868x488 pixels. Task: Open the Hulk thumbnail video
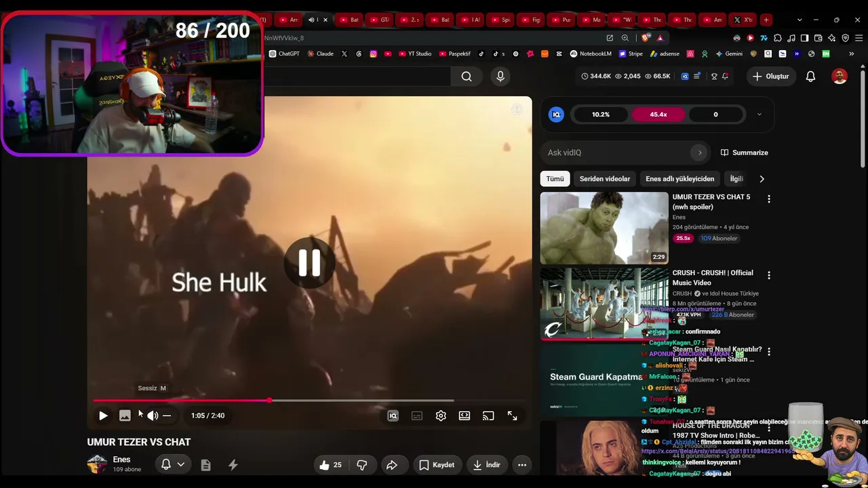click(x=604, y=228)
